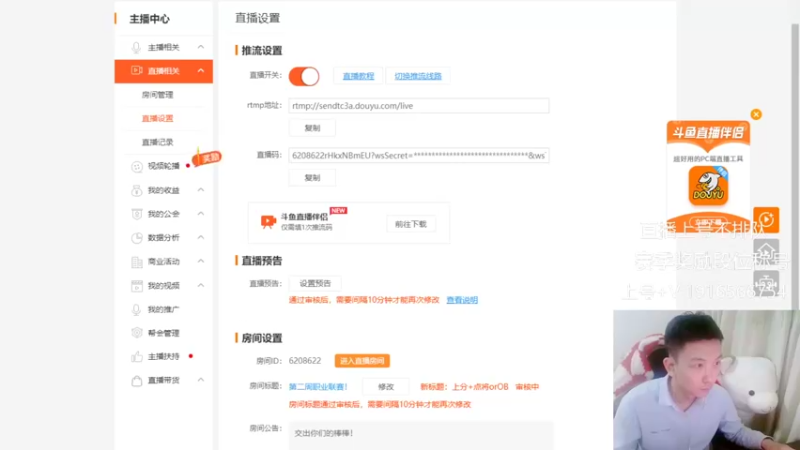Open 主播扶持 menu item
The height and width of the screenshot is (450, 800).
click(164, 357)
